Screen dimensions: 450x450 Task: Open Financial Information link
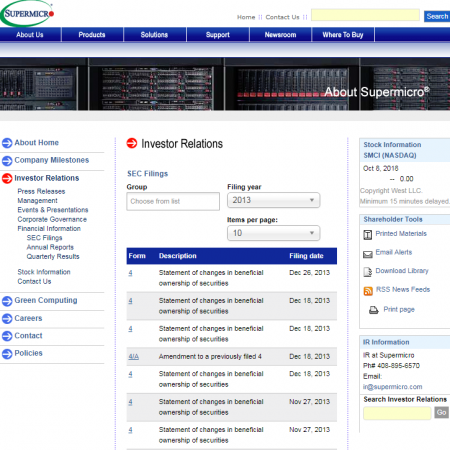pyautogui.click(x=49, y=229)
